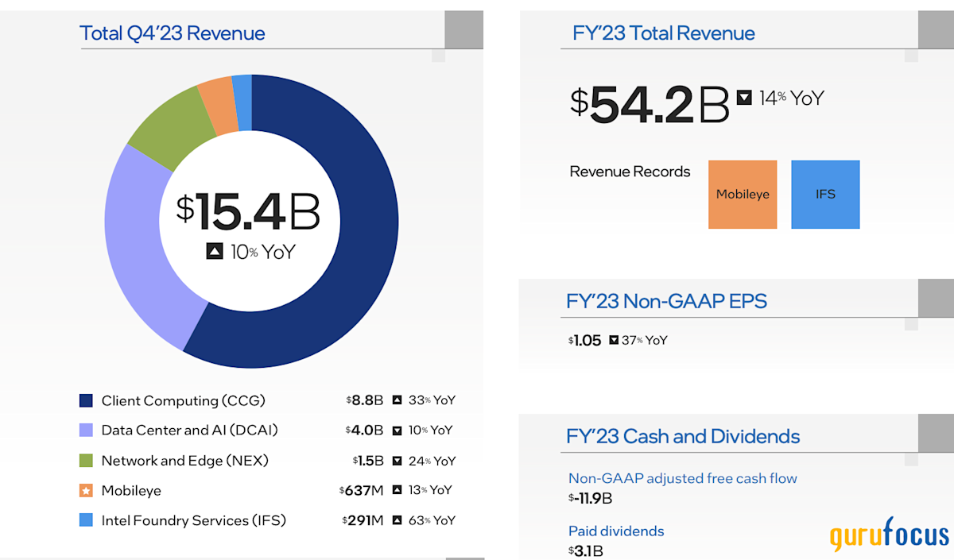Click 'Intel Foundry Services (IFS)' label
This screenshot has height=560, width=954.
(194, 521)
